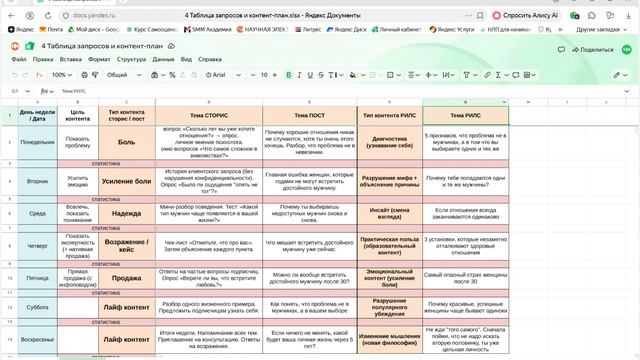Click the cell borders icon
Screen dimensions: 640x360
click(x=390, y=75)
